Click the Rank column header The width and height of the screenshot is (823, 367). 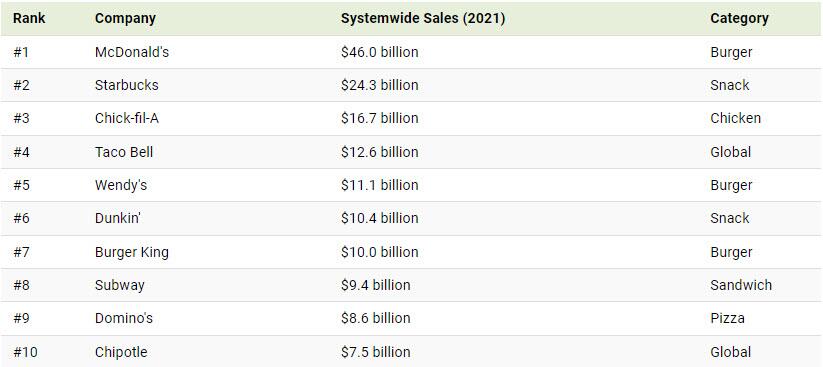click(29, 18)
